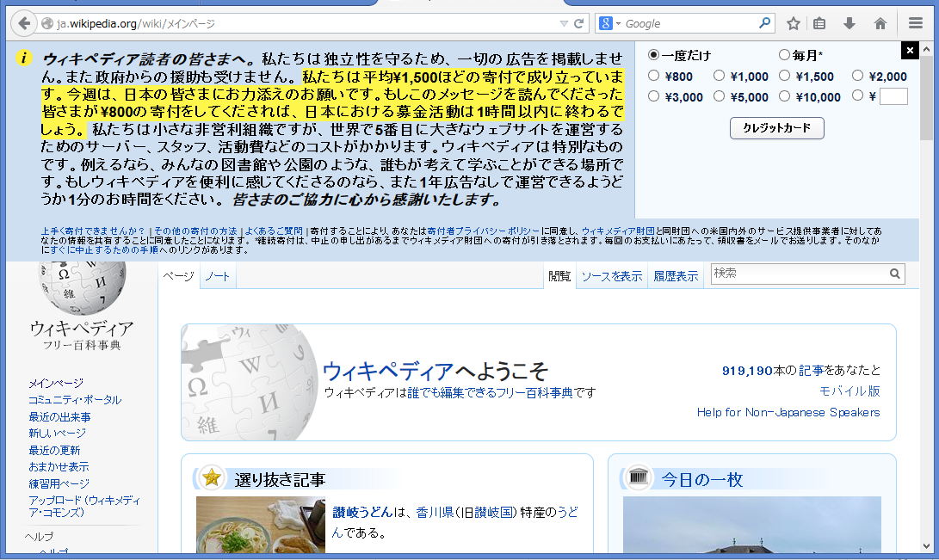Open 香川県 link

(435, 512)
